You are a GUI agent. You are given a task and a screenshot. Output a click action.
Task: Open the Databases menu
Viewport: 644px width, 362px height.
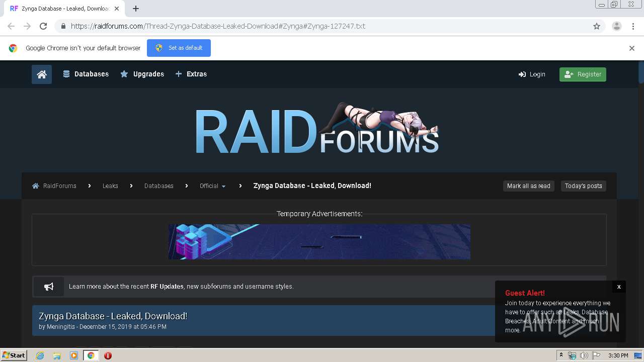(x=86, y=74)
